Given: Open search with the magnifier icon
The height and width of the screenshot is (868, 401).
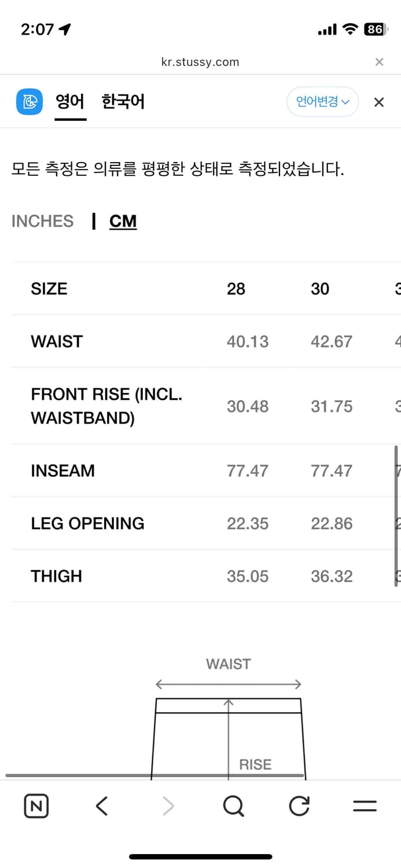Looking at the screenshot, I should tap(233, 806).
